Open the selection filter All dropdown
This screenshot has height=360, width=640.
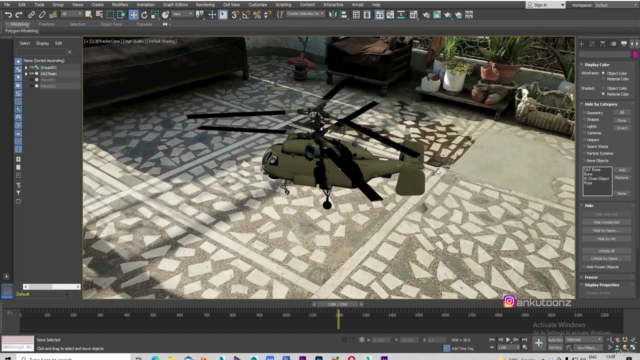[71, 14]
